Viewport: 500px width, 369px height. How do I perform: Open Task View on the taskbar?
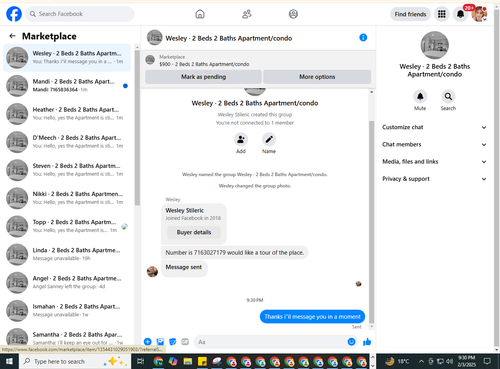click(141, 361)
